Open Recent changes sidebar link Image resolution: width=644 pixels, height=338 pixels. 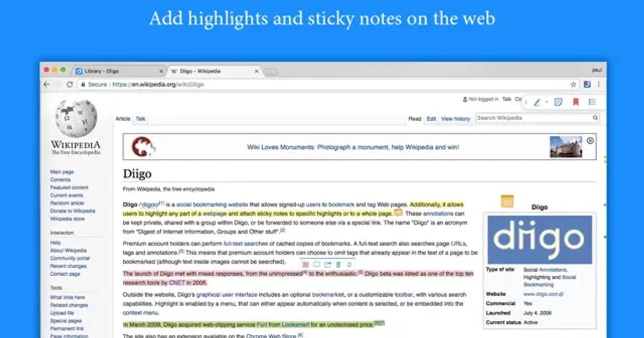coord(68,266)
